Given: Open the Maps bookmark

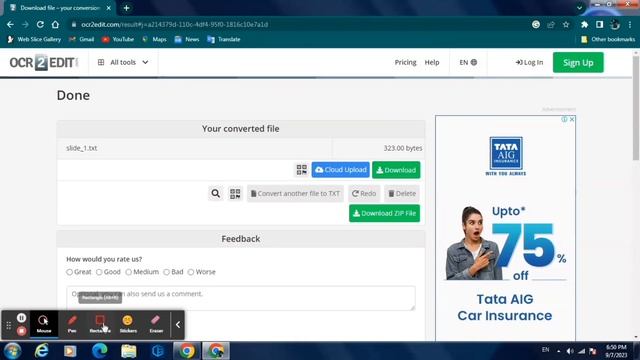Looking at the screenshot, I should [x=154, y=39].
